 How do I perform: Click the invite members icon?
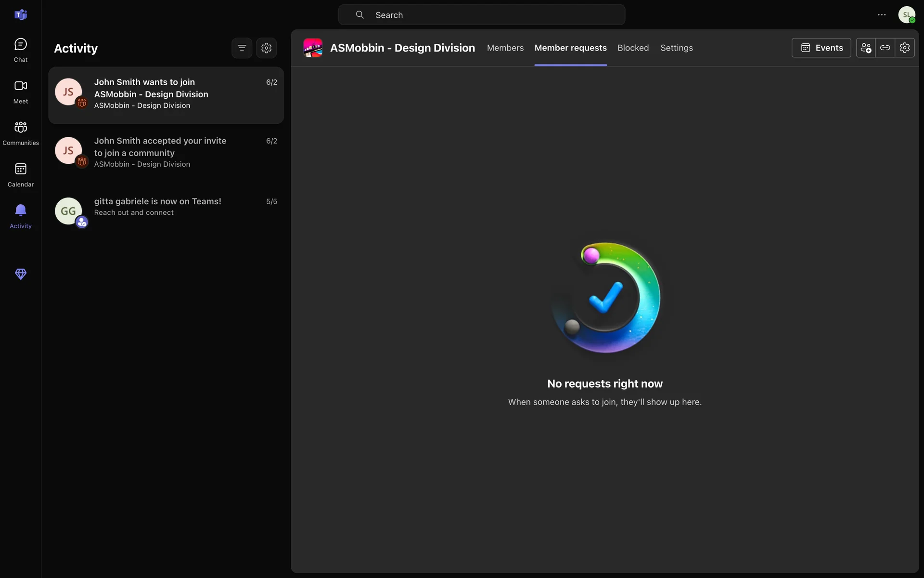point(865,48)
